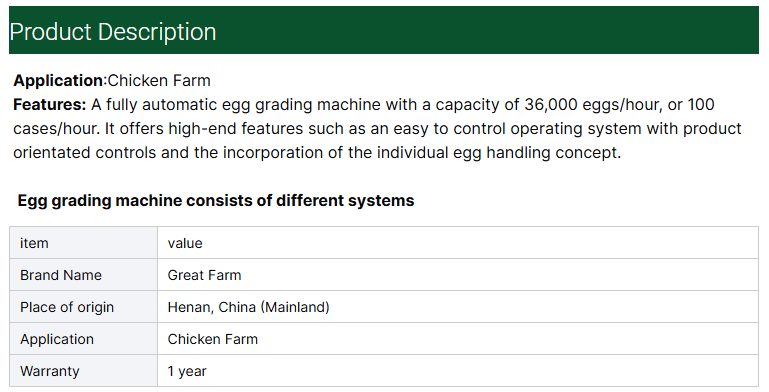
Task: Click the Henan, China (Mainland) cell
Action: [x=458, y=307]
